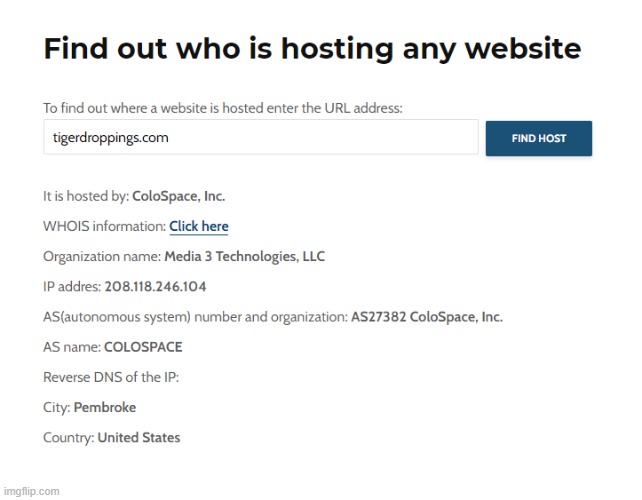Click the "It is hosted by:" label
The width and height of the screenshot is (642, 500).
85,197
